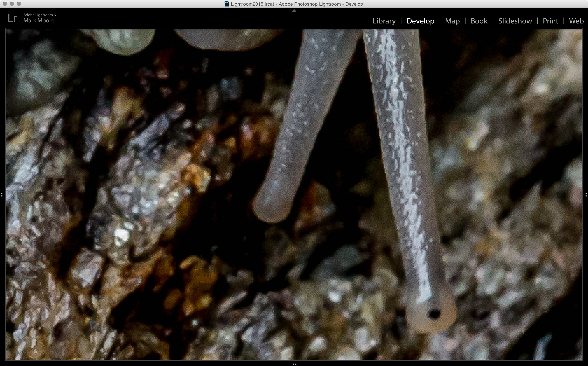Close the Lightroom window
The image size is (588, 366).
(x=5, y=4)
